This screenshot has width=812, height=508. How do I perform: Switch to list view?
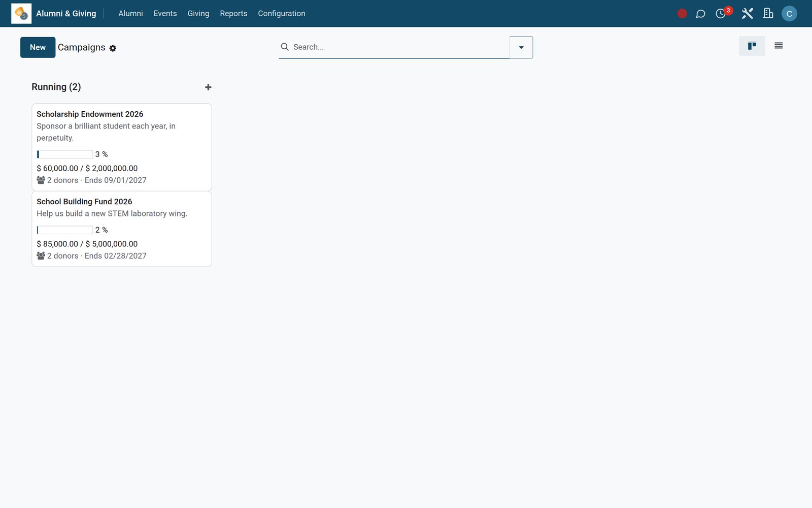click(779, 46)
